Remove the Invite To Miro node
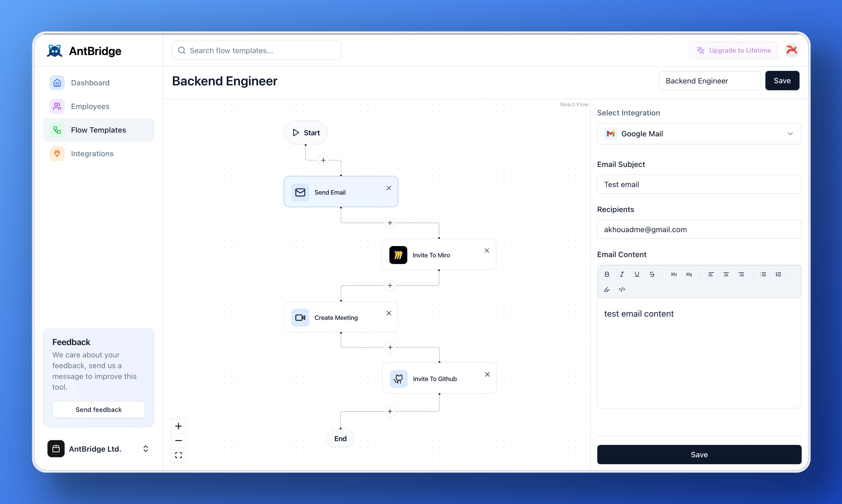Viewport: 842px width, 504px height. 487,251
